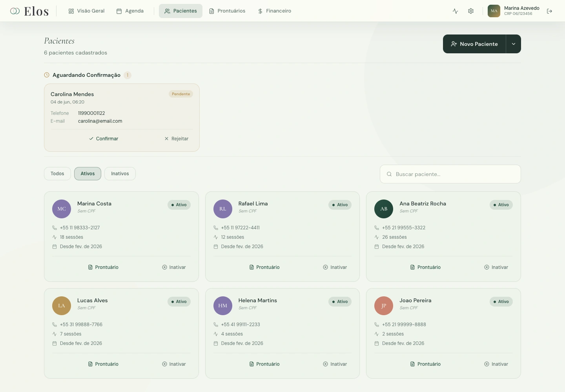Click '26 sessões' text
The width and height of the screenshot is (565, 392).
click(x=394, y=237)
